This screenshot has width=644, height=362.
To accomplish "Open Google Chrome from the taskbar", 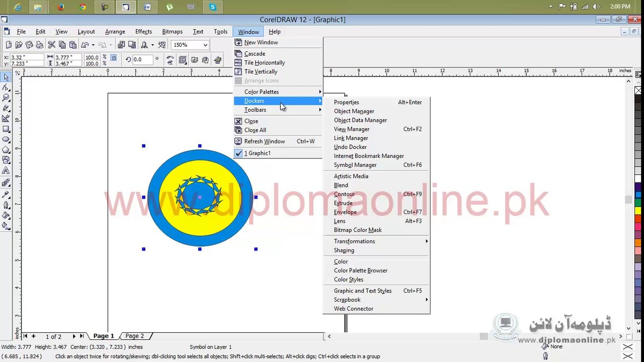I will coord(83,7).
